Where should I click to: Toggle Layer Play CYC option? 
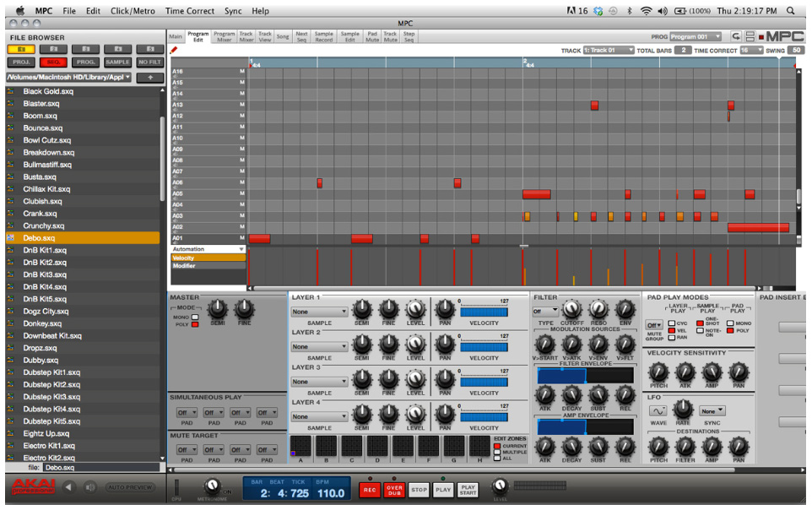tap(672, 323)
